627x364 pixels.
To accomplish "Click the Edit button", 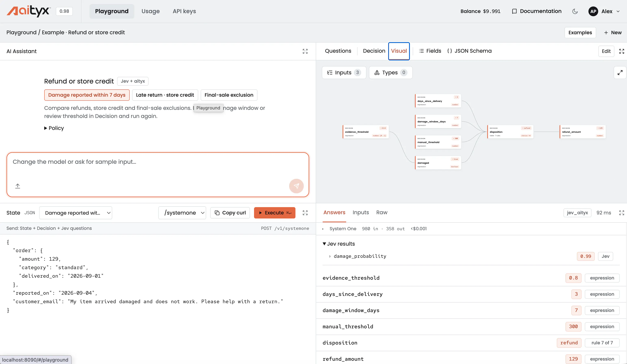I will [606, 51].
